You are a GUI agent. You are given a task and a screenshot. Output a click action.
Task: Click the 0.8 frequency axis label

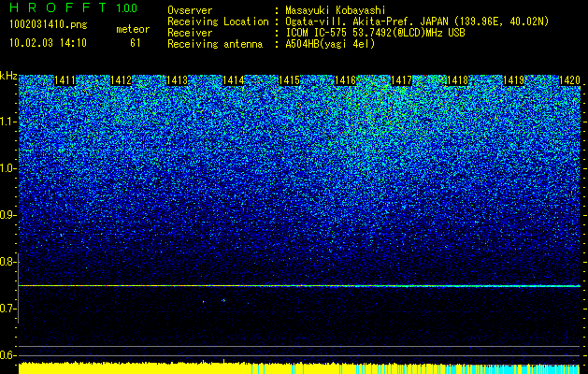7,262
